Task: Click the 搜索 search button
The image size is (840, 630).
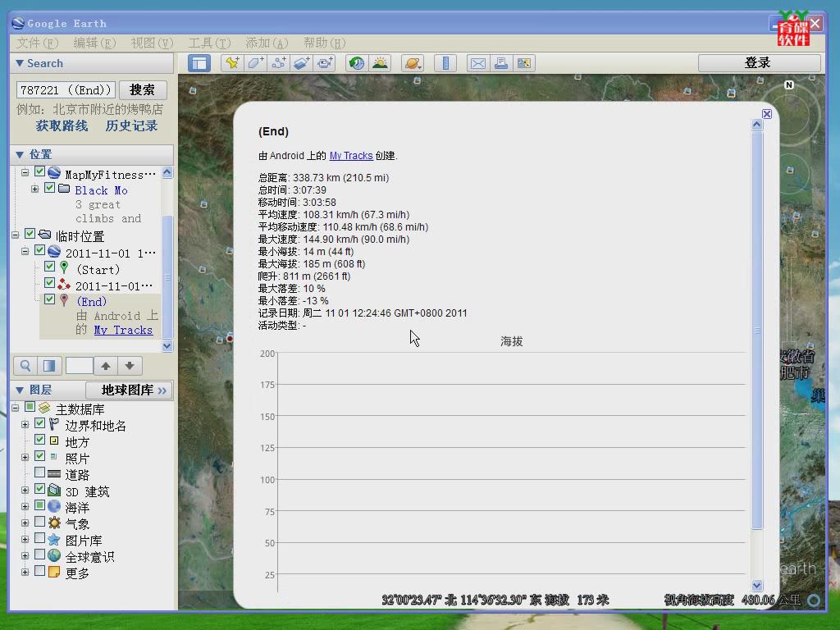Action: pyautogui.click(x=143, y=90)
